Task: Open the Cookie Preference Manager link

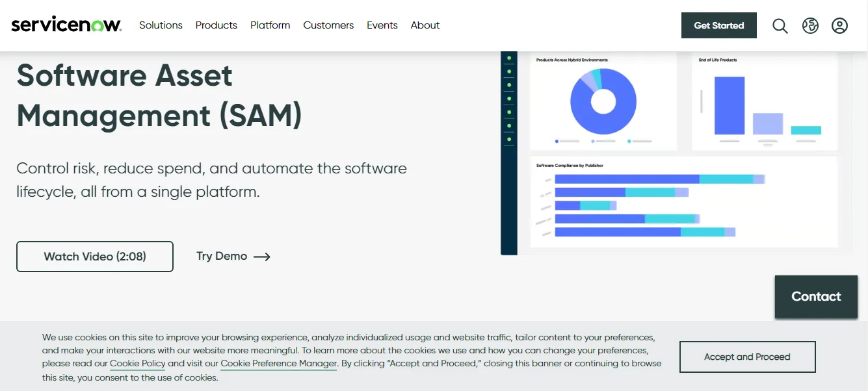Action: pos(279,364)
